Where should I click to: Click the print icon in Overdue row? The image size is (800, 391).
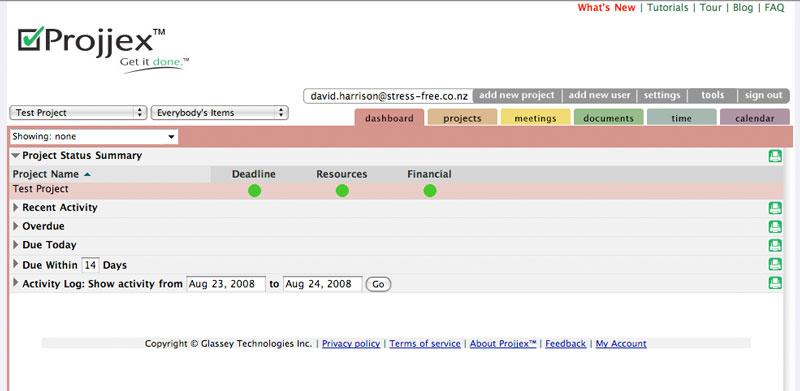(775, 227)
